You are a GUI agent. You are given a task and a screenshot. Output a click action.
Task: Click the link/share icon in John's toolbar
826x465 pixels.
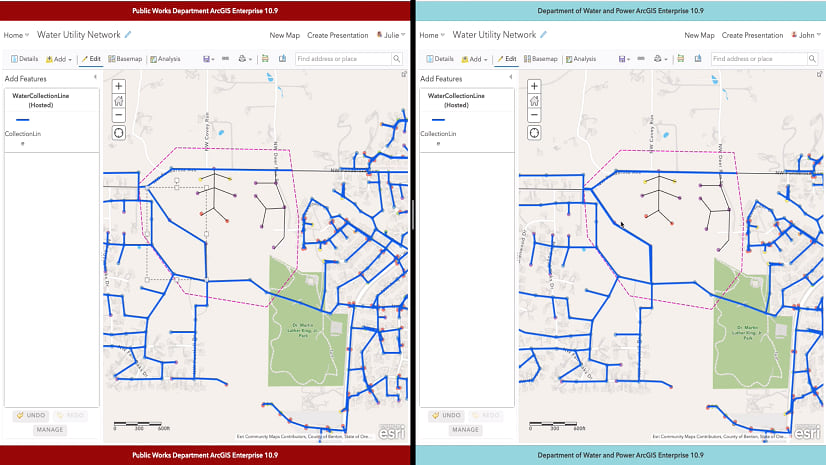(641, 58)
